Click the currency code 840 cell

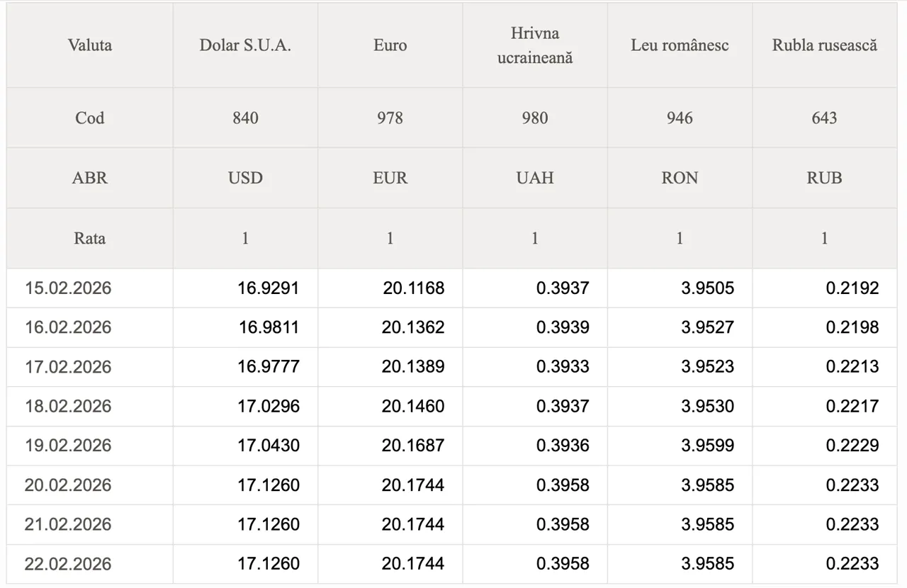(x=245, y=118)
